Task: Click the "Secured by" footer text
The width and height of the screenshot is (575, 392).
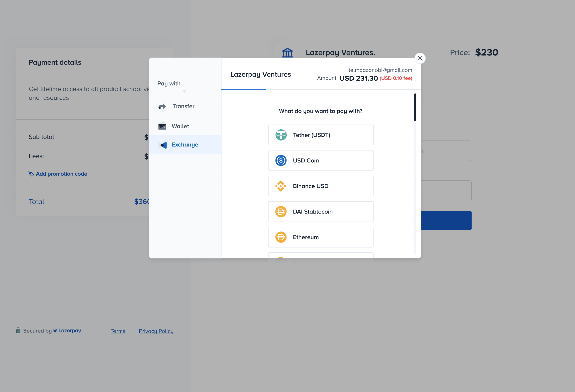Action: [x=37, y=331]
